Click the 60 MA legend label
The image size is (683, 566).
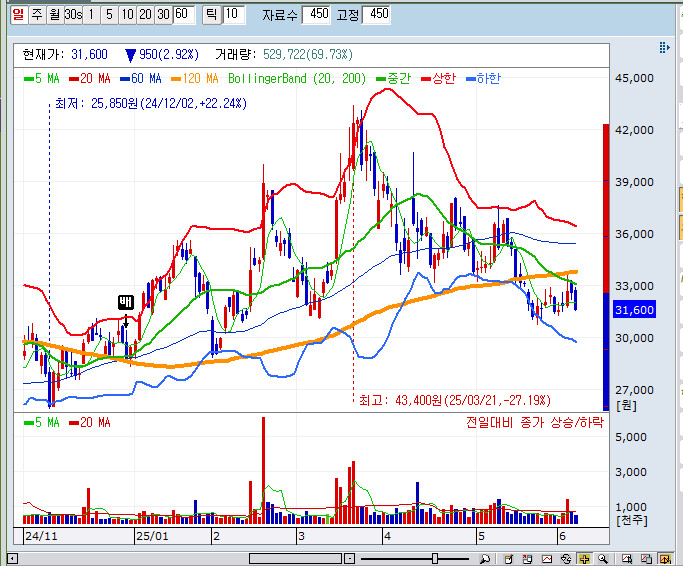(141, 79)
